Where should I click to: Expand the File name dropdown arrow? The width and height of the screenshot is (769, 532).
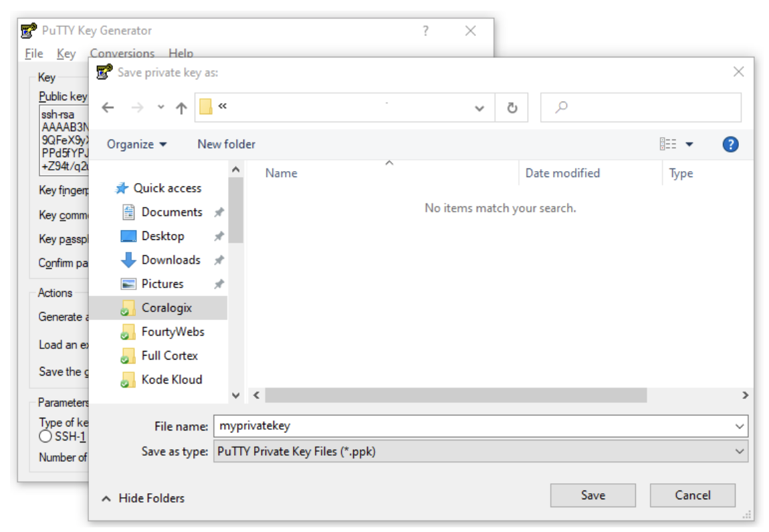(x=740, y=426)
